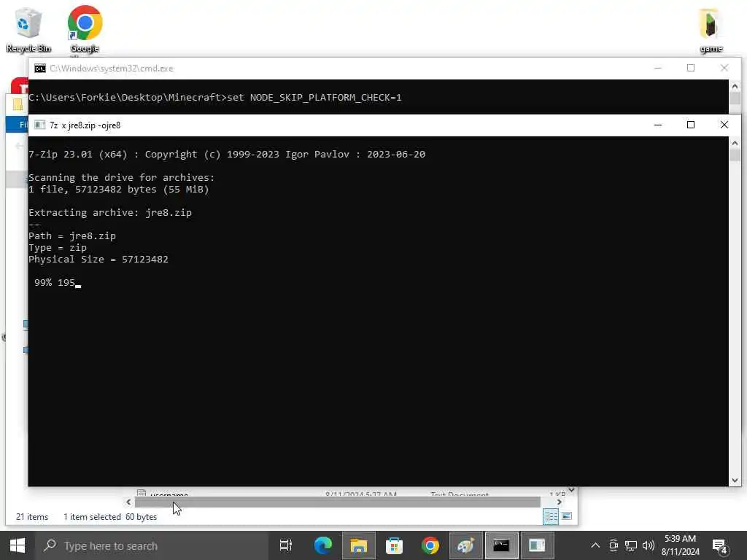Maximize the 7z extraction window
The image size is (747, 560).
pyautogui.click(x=691, y=125)
